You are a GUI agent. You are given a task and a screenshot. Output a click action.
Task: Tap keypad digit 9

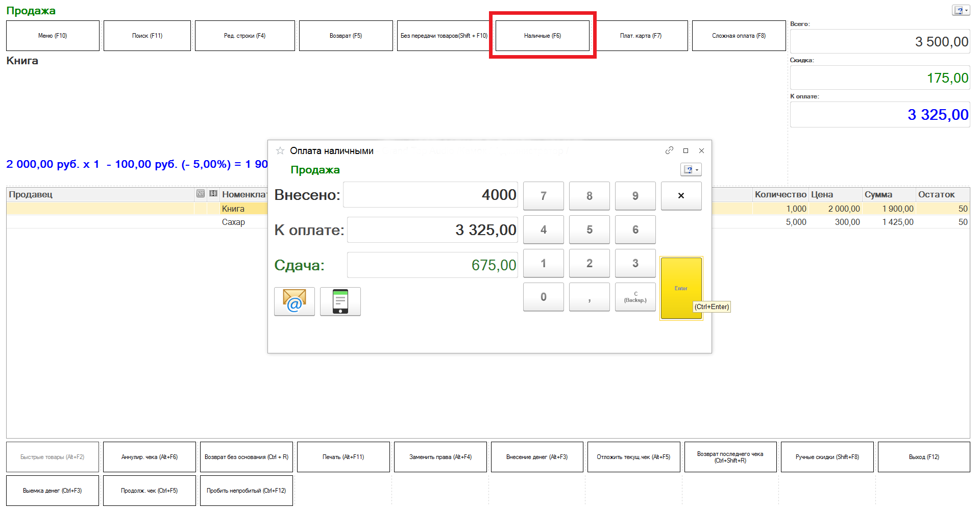click(x=635, y=196)
